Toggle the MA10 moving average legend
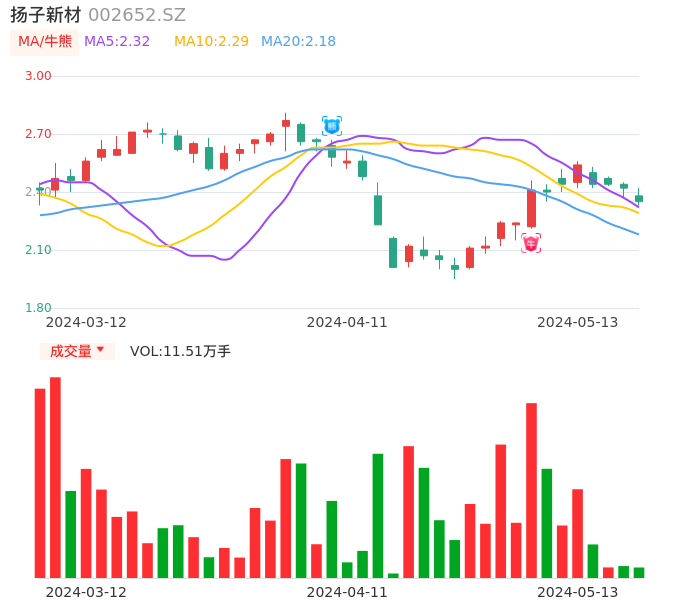686x606 pixels. coord(211,42)
